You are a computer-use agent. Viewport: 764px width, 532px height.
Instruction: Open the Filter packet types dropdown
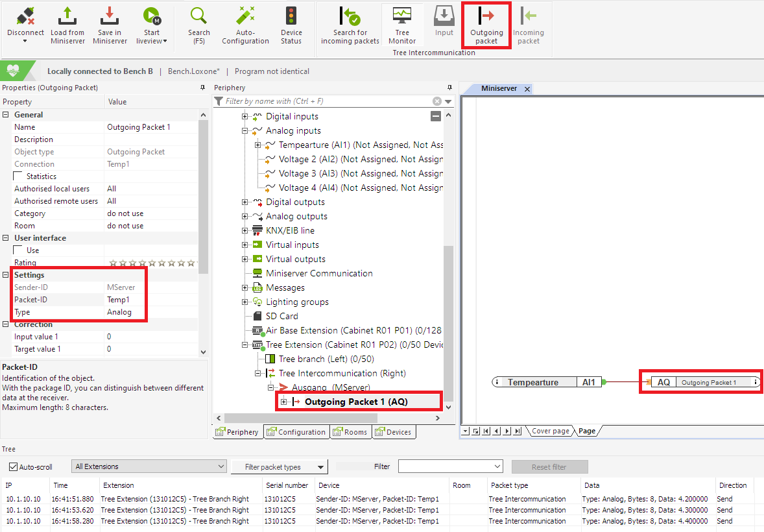279,466
